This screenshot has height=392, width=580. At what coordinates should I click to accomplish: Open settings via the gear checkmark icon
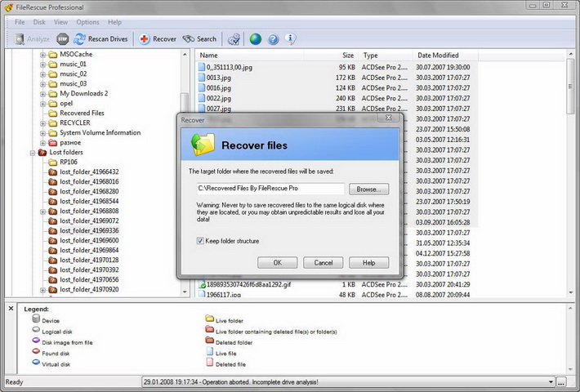tap(234, 38)
